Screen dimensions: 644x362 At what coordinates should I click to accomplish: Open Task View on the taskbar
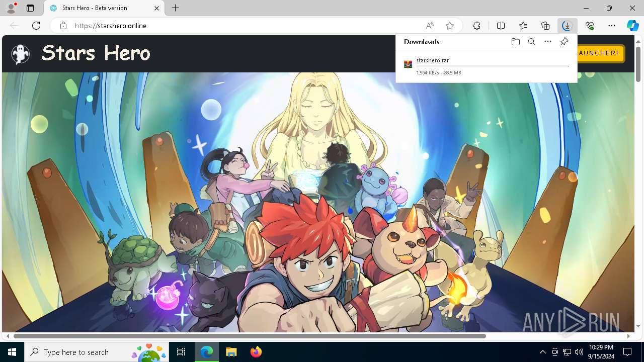182,352
